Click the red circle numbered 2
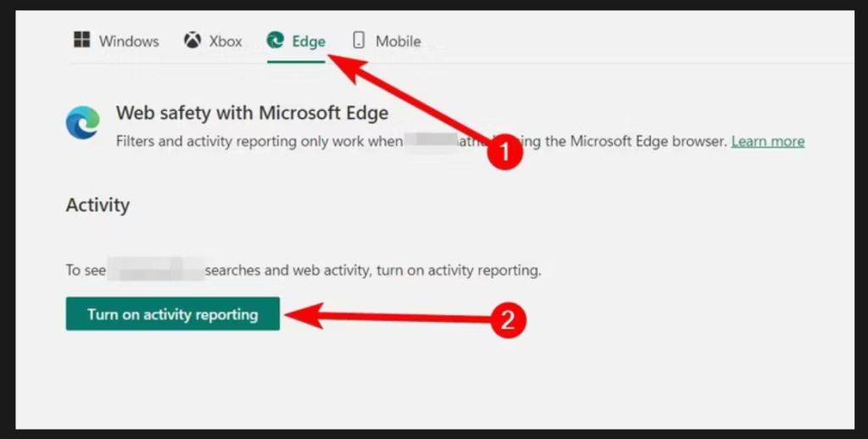Image resolution: width=868 pixels, height=439 pixels. [x=508, y=320]
